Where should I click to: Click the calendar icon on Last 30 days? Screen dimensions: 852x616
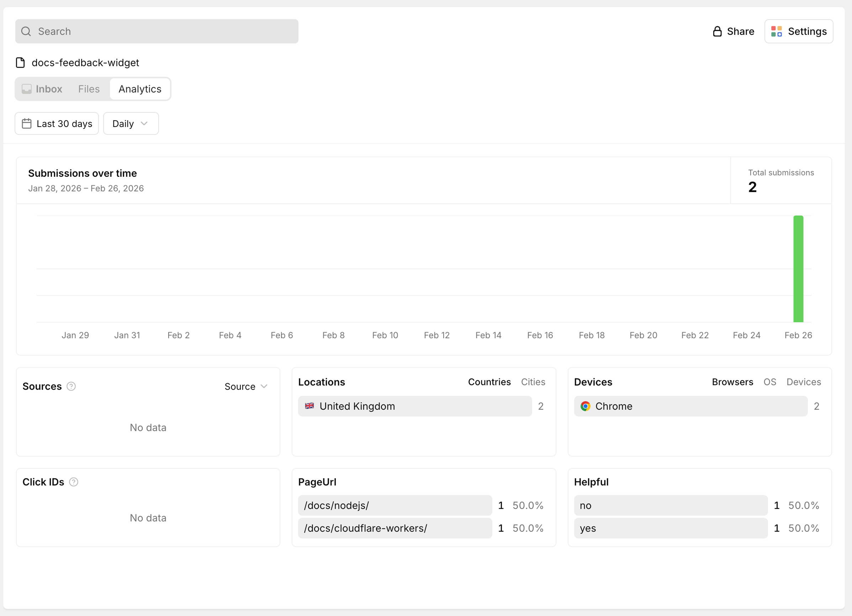tap(26, 123)
